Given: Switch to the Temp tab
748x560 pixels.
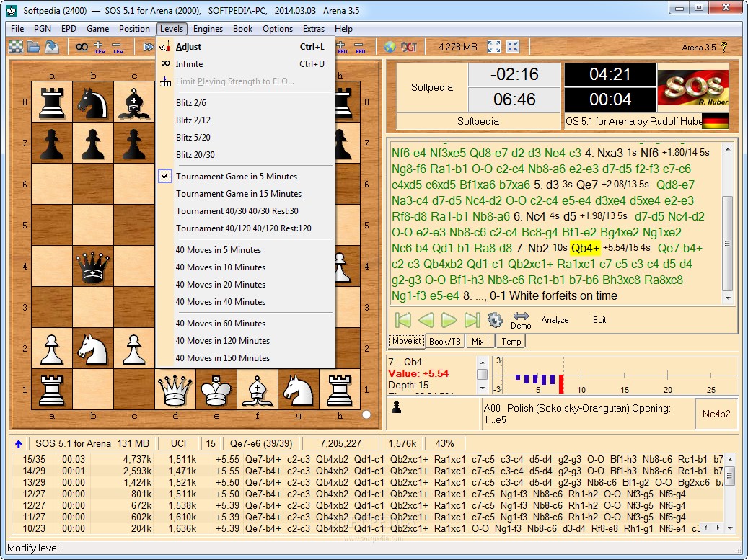Looking at the screenshot, I should (x=511, y=341).
